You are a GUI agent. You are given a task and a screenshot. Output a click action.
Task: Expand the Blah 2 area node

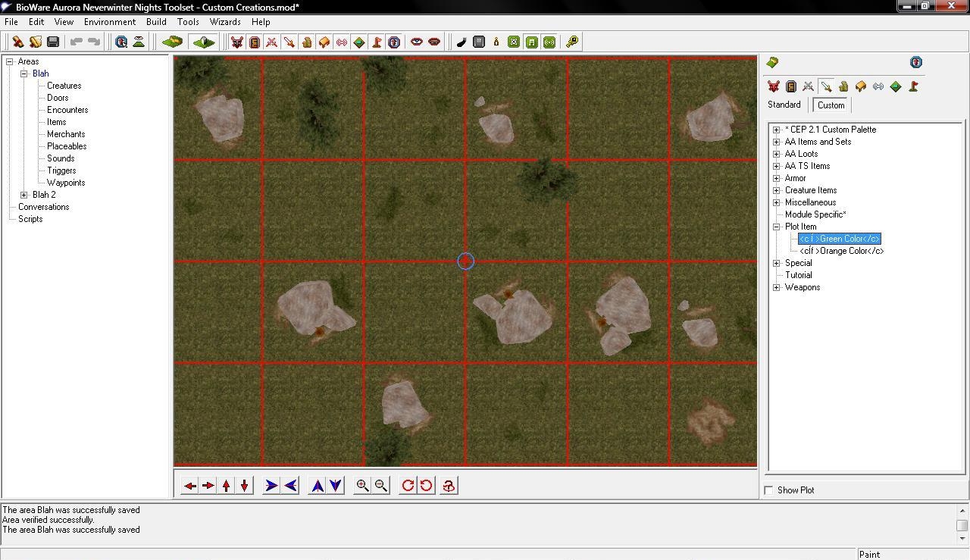[24, 195]
